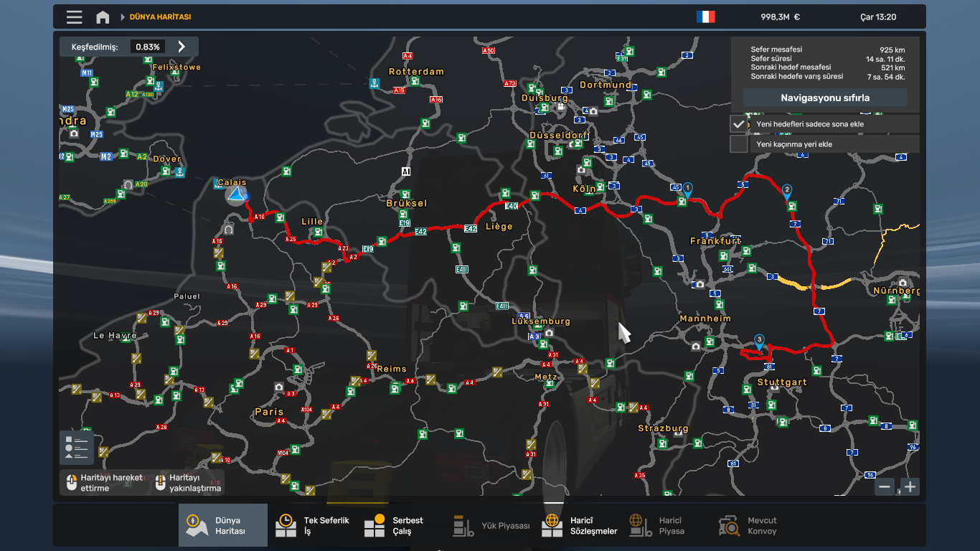Click the photo viewpoint camera near Lüksemburg
This screenshot has height=551, width=980.
[x=549, y=332]
